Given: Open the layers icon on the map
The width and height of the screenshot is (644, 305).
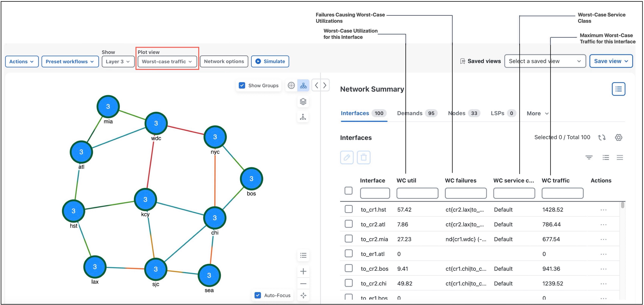Looking at the screenshot, I should [303, 102].
